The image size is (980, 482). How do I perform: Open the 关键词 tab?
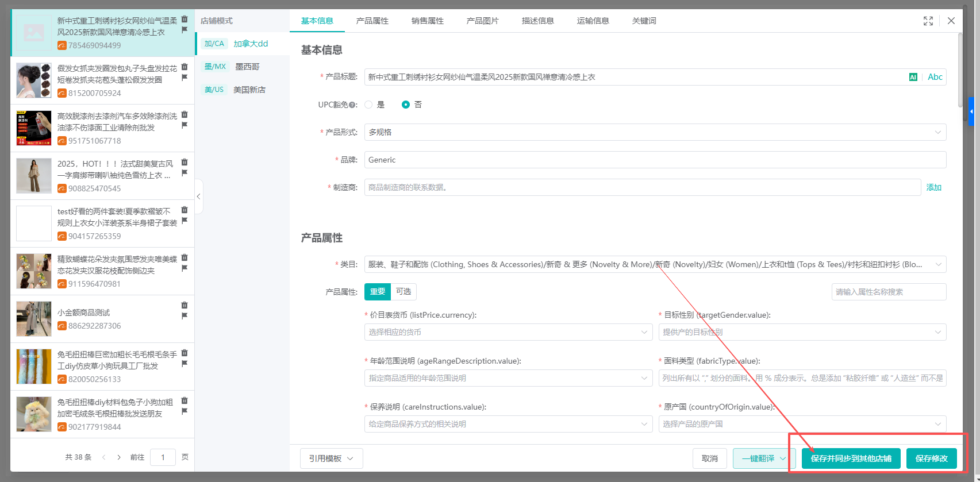point(644,21)
